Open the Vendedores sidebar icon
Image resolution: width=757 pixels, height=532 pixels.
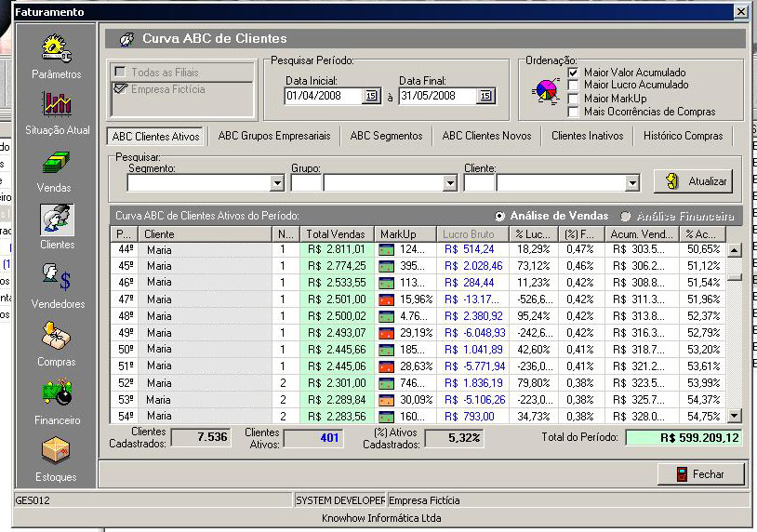pyautogui.click(x=57, y=277)
